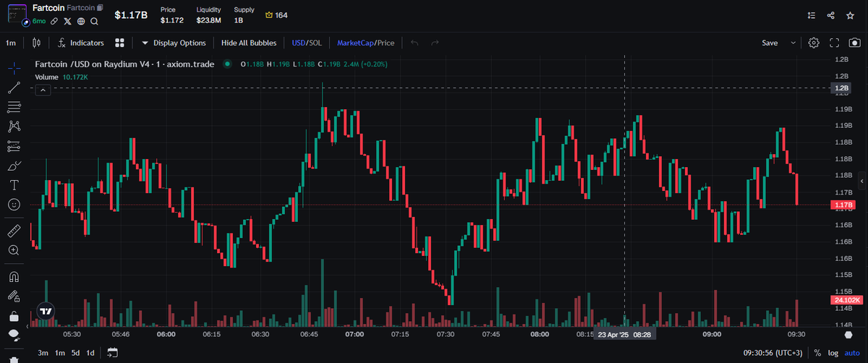Open the go to date calendar

112,353
